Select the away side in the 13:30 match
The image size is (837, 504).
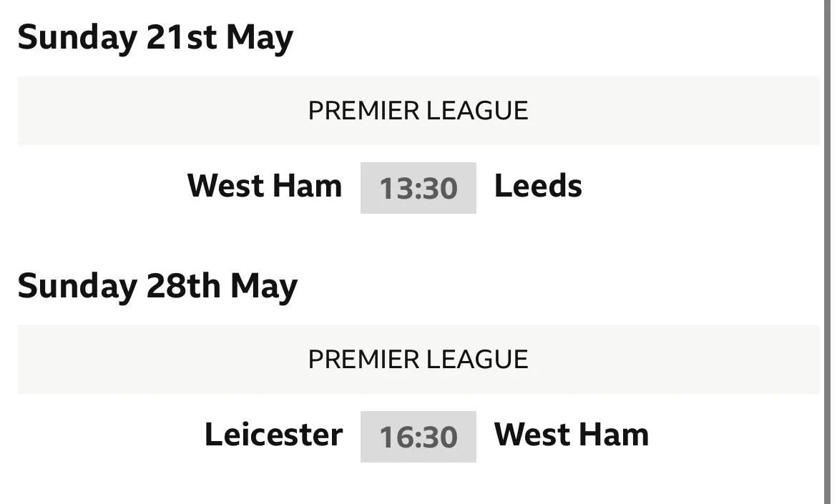click(538, 187)
